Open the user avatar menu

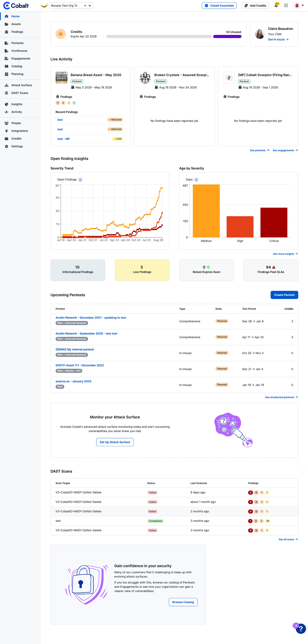point(299,5)
